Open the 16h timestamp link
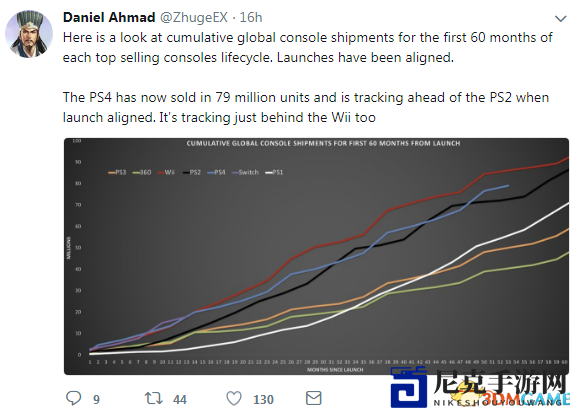 (251, 17)
